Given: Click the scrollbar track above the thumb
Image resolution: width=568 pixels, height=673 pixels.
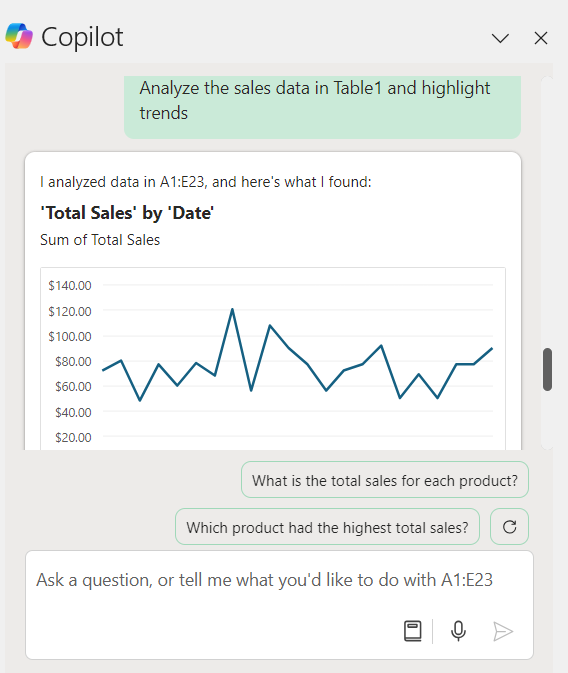Looking at the screenshot, I should [x=547, y=212].
